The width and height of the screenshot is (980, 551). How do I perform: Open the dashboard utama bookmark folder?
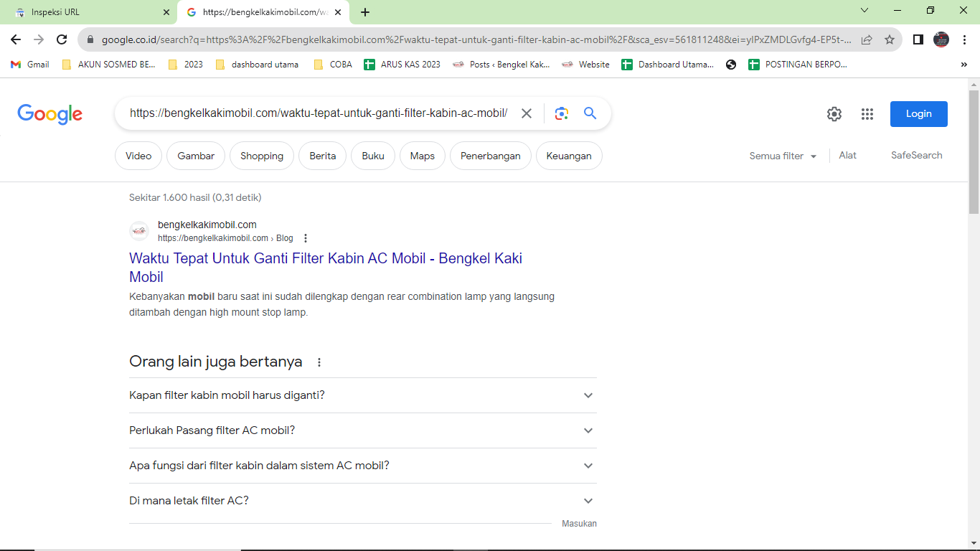pos(256,65)
